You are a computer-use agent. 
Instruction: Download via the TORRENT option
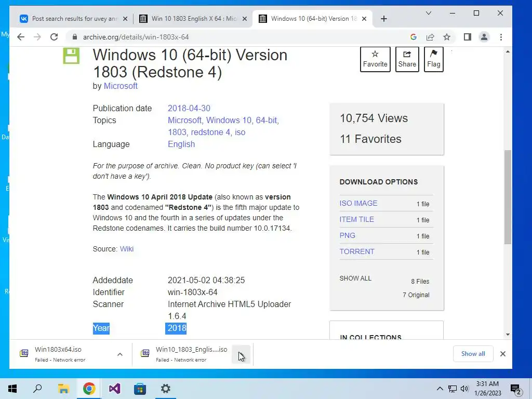[357, 251]
